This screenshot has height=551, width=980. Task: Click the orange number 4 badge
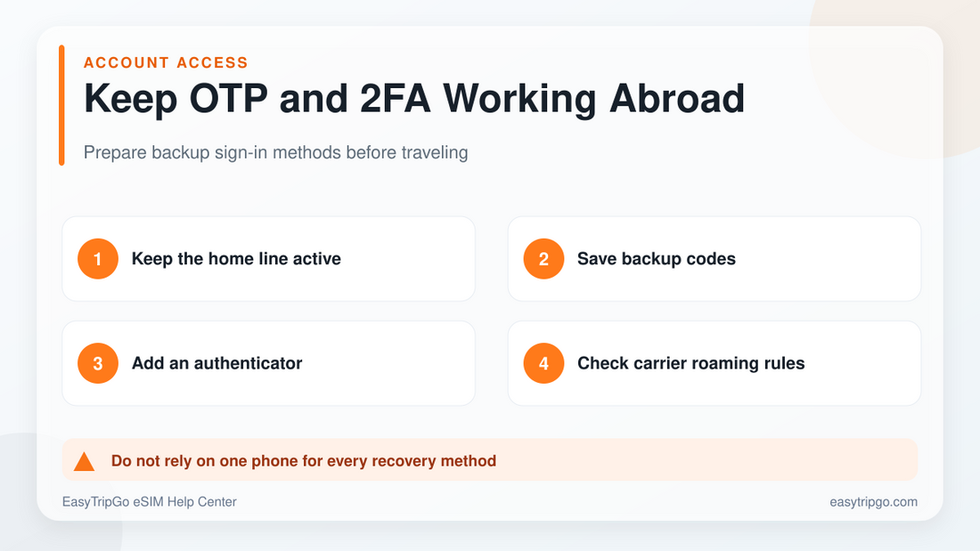point(543,363)
